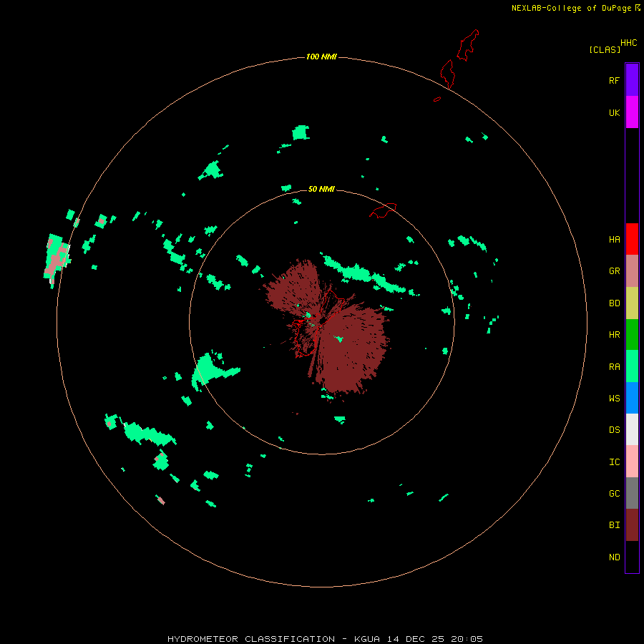This screenshot has height=644, width=644.
Task: Select the GC gray legend swatch
Action: pos(632,493)
